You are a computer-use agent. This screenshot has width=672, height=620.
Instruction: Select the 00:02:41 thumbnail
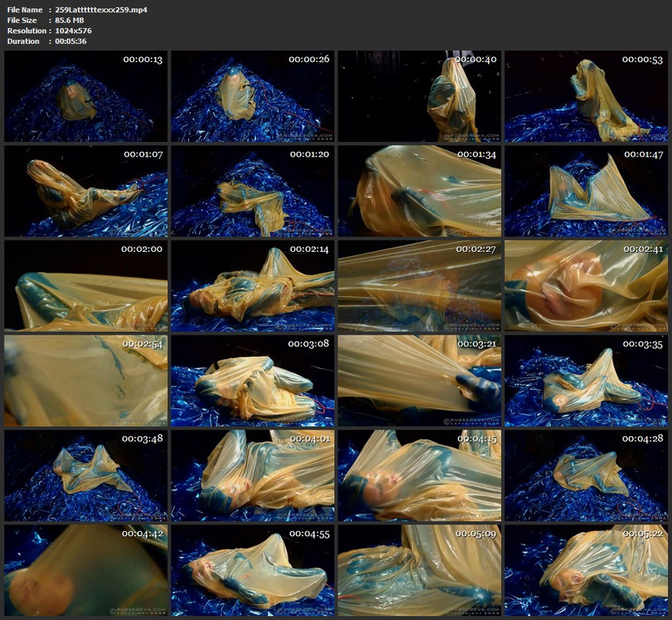tap(586, 286)
